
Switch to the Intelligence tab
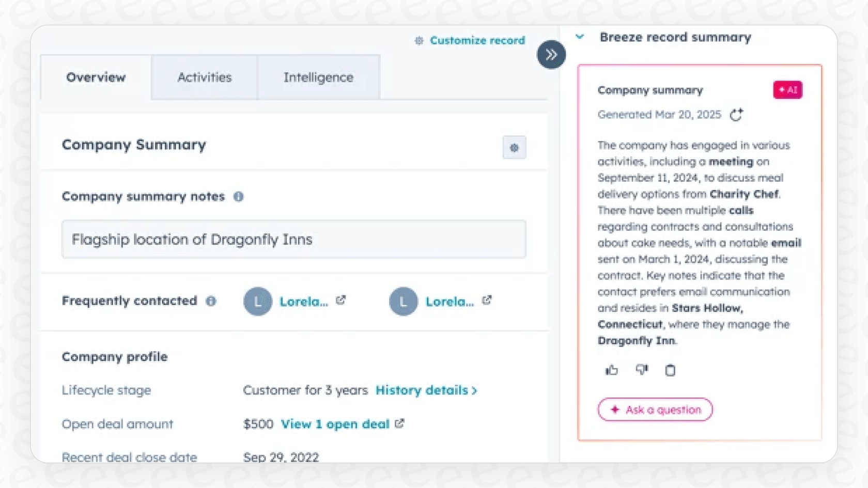click(x=318, y=77)
